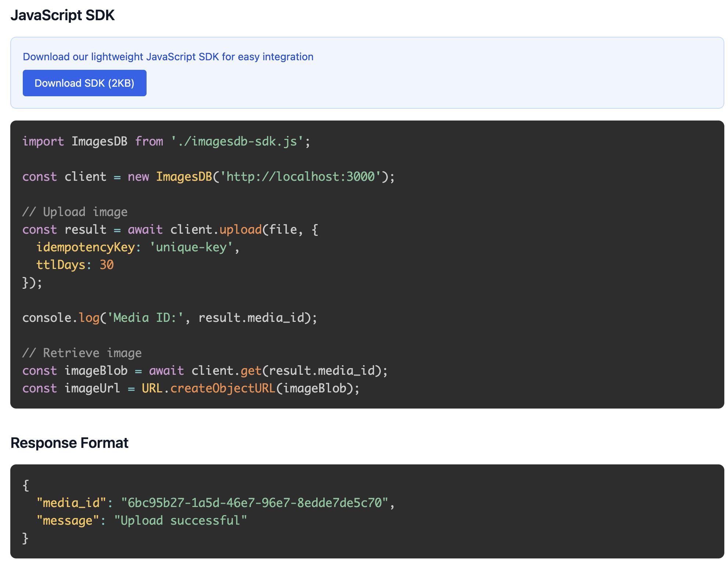Screen dimensions: 728x568
Task: Click the Download SDK (2KB) button
Action: click(84, 83)
